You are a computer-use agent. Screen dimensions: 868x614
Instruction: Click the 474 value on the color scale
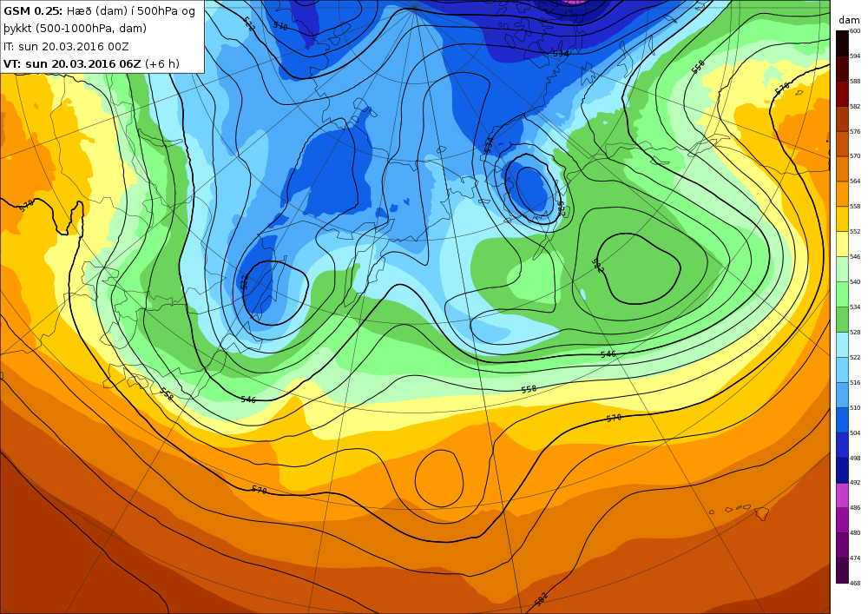pos(855,558)
